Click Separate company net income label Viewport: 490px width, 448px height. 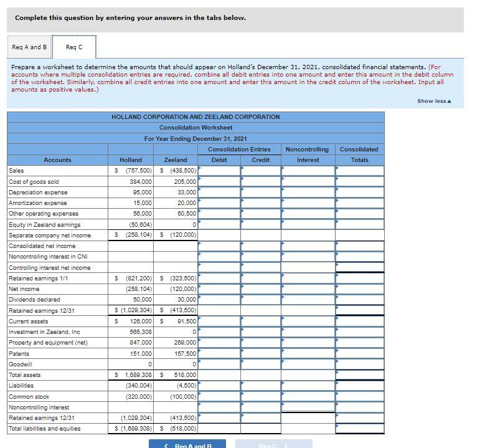50,236
